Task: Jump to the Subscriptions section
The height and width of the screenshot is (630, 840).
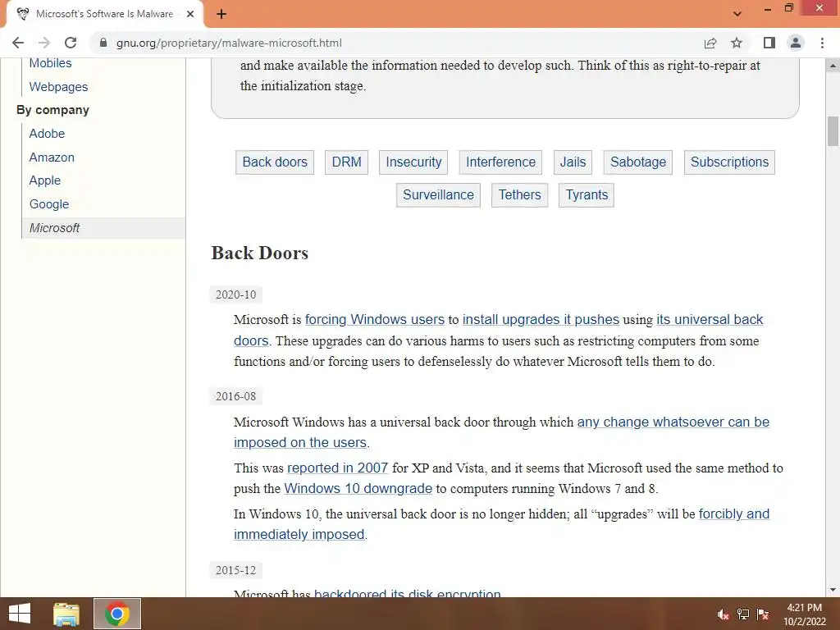Action: click(x=729, y=162)
